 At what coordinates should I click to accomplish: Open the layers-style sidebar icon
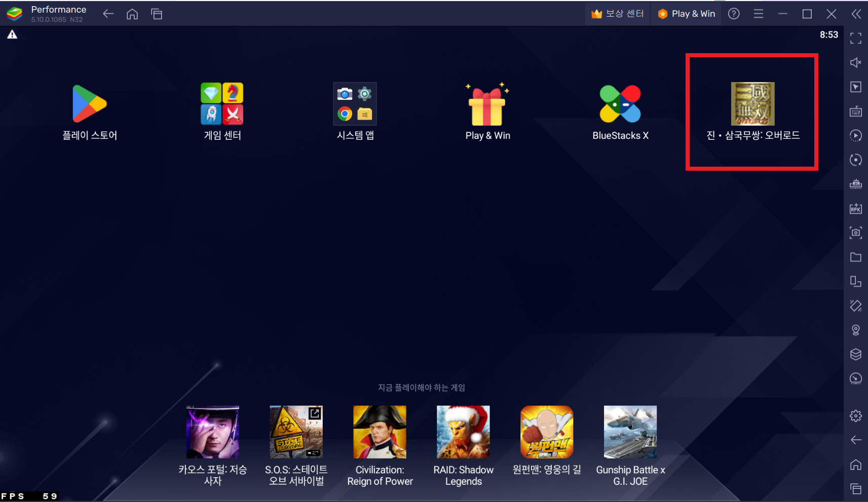pos(856,354)
